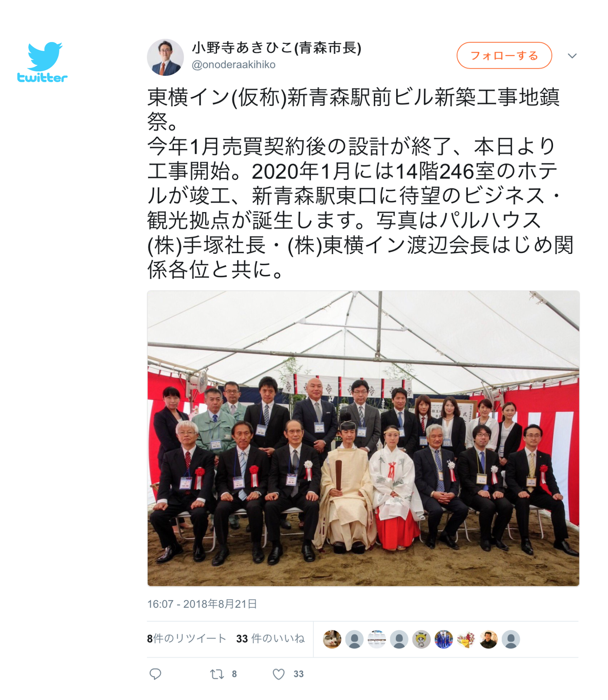Viewport: 608px width, 700px height.
Task: Open the yellow mascot avatar liker
Action: tap(421, 639)
